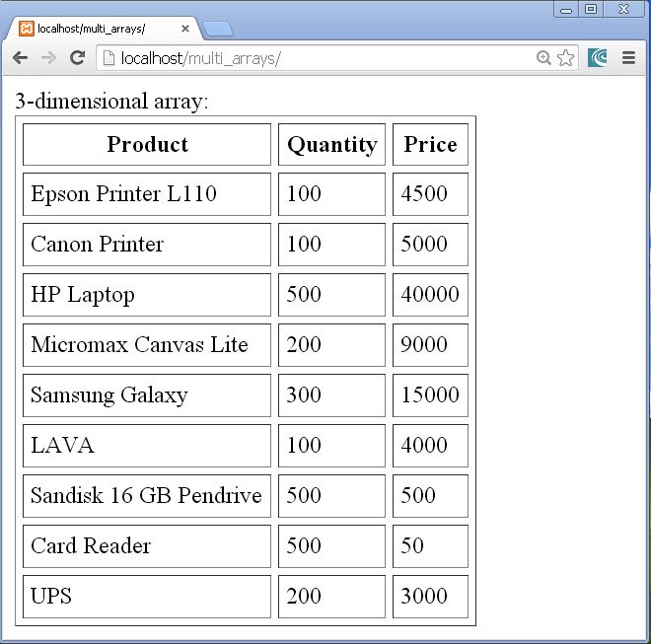
Task: Click the teal extension icon in toolbar
Action: (x=598, y=58)
